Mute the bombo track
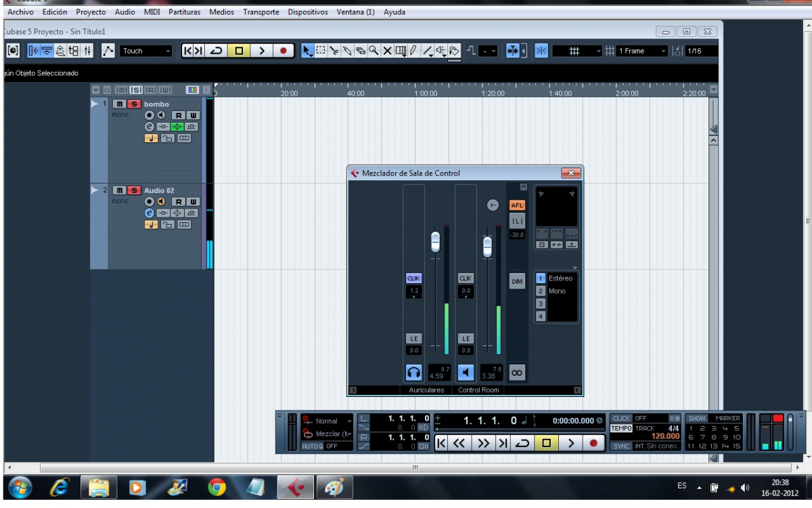 [x=119, y=104]
